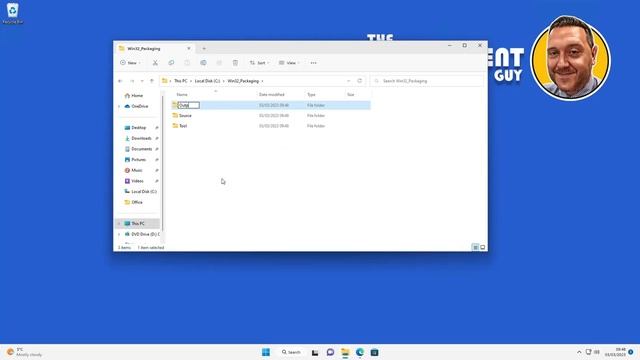The height and width of the screenshot is (360, 640).
Task: Open Office folder in quick access
Action: point(137,202)
